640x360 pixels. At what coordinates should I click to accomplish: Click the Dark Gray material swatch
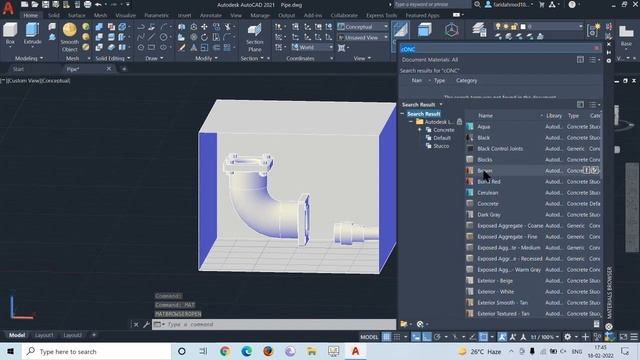470,215
